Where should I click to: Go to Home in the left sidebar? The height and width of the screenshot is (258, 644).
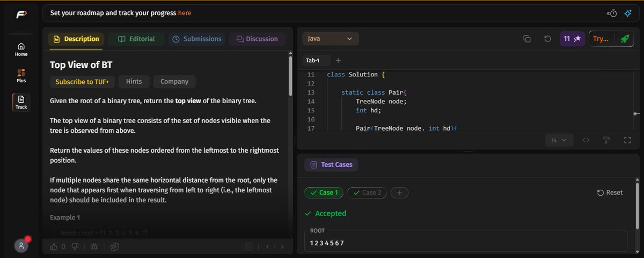point(21,49)
